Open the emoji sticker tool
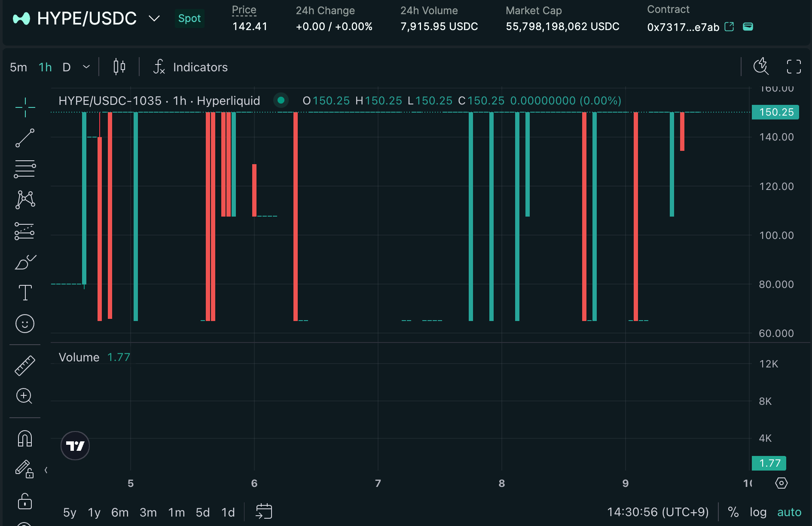812x526 pixels. coord(24,324)
